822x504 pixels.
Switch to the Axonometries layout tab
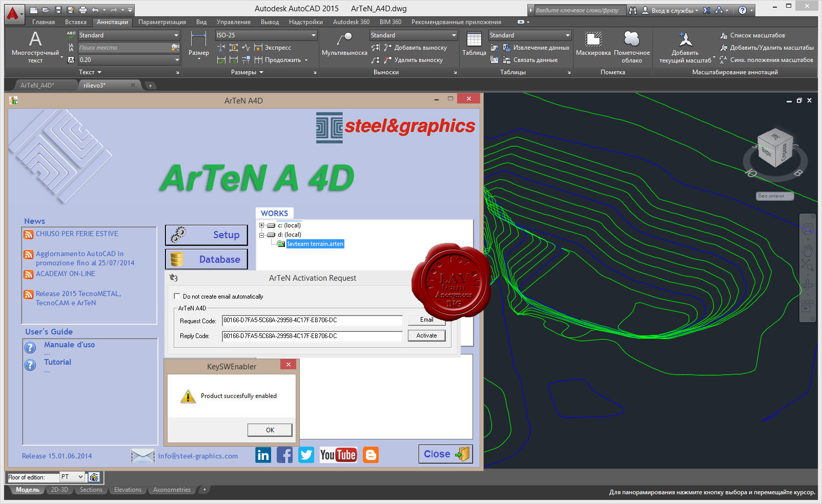tap(172, 490)
